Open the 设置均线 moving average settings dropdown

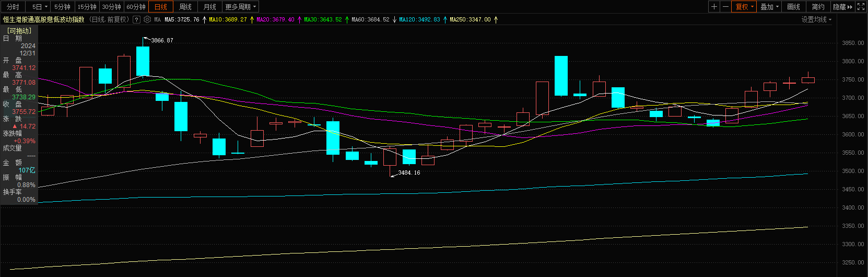[816, 19]
